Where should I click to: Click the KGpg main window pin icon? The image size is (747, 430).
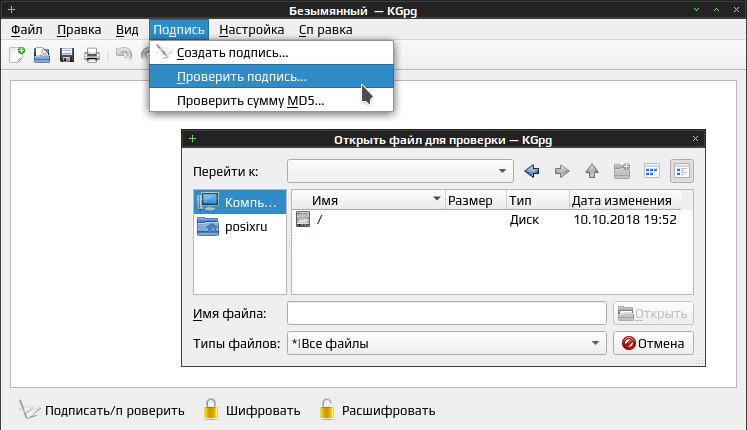(11, 10)
